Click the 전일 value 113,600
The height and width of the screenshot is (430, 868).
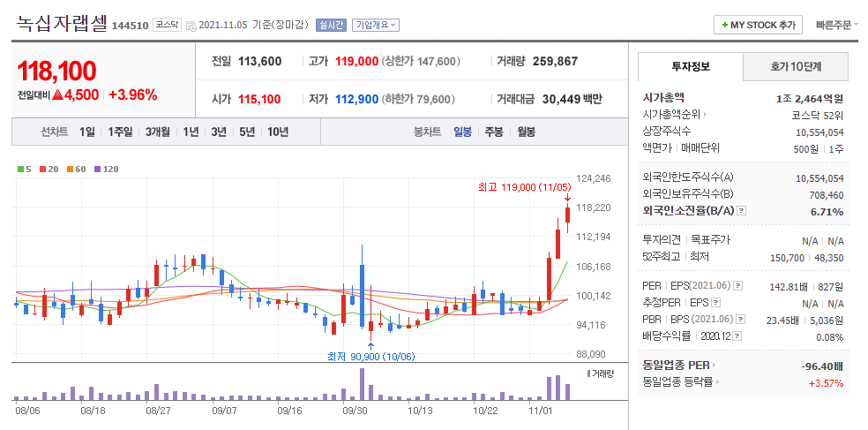259,62
